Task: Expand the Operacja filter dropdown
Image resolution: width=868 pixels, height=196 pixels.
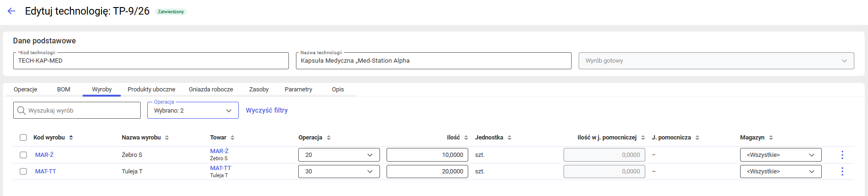Action: point(193,111)
